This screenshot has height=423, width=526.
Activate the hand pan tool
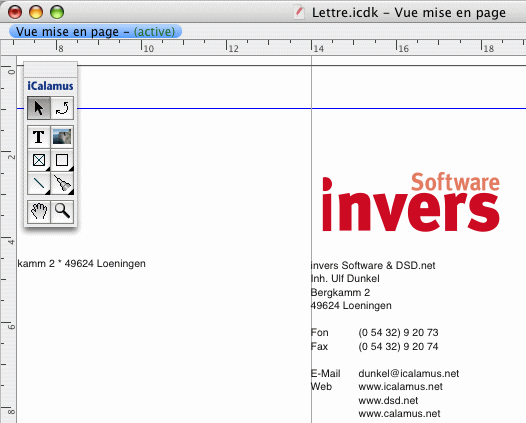tap(39, 212)
